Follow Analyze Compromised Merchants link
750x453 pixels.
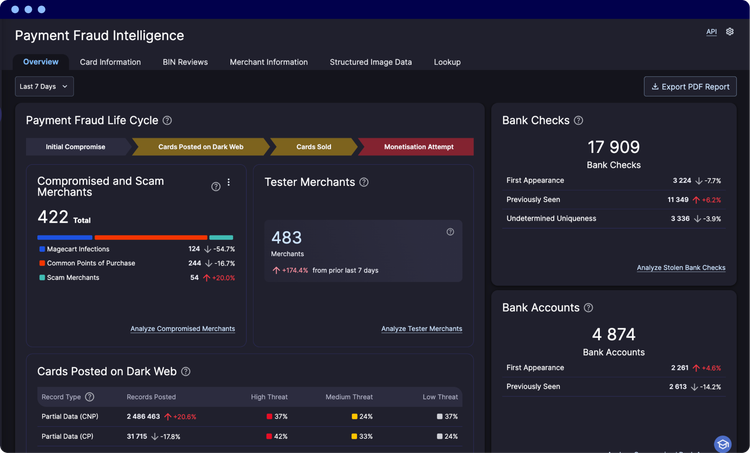pyautogui.click(x=183, y=329)
